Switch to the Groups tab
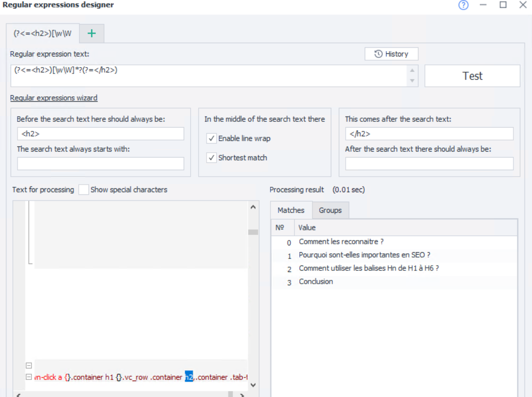Screen dimensions: 532x397 (x=330, y=210)
